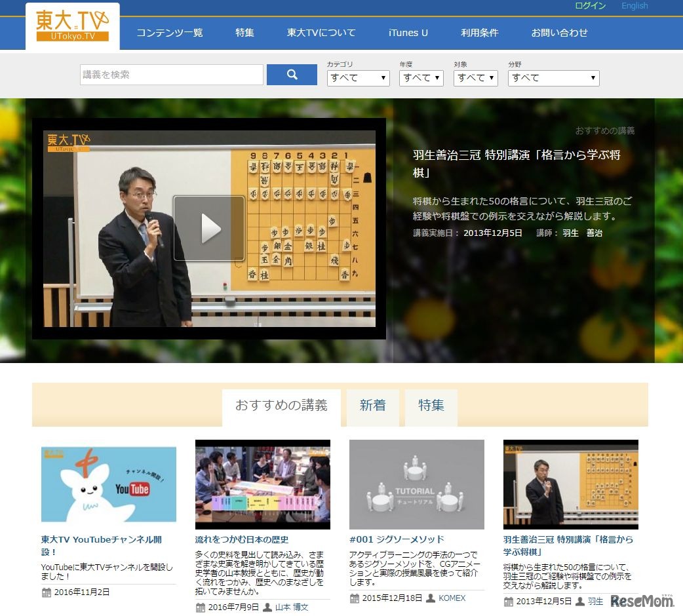Open iTunes U menu item

click(408, 33)
